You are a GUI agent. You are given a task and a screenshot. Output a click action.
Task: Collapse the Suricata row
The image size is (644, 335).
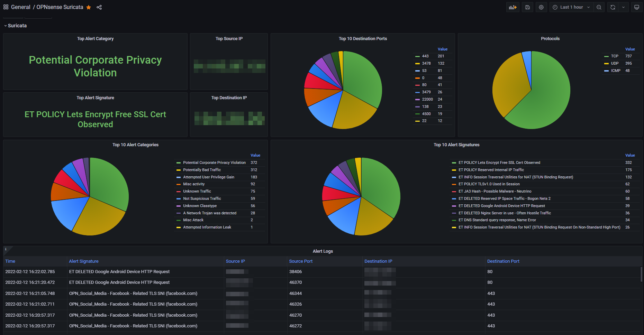pos(15,25)
